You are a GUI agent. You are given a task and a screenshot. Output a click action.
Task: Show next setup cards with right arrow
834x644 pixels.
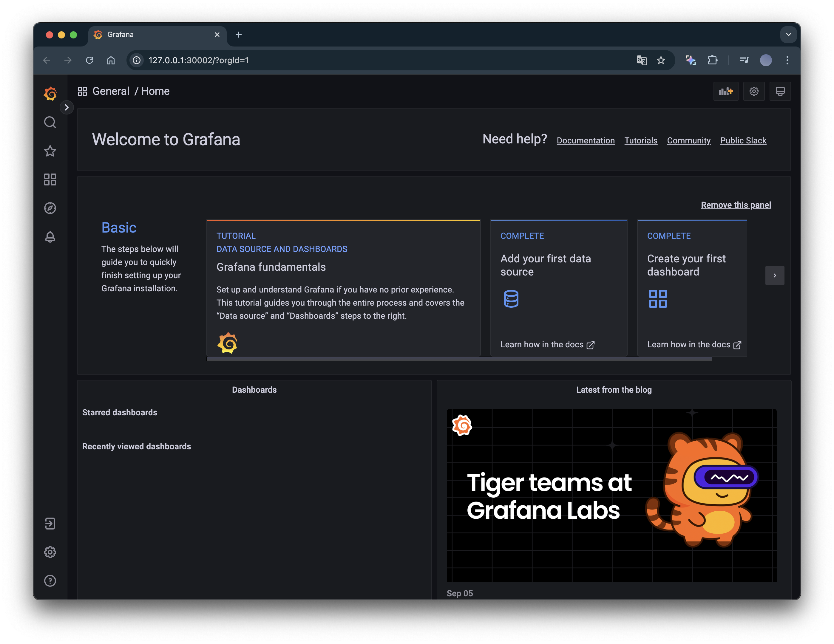click(x=774, y=275)
